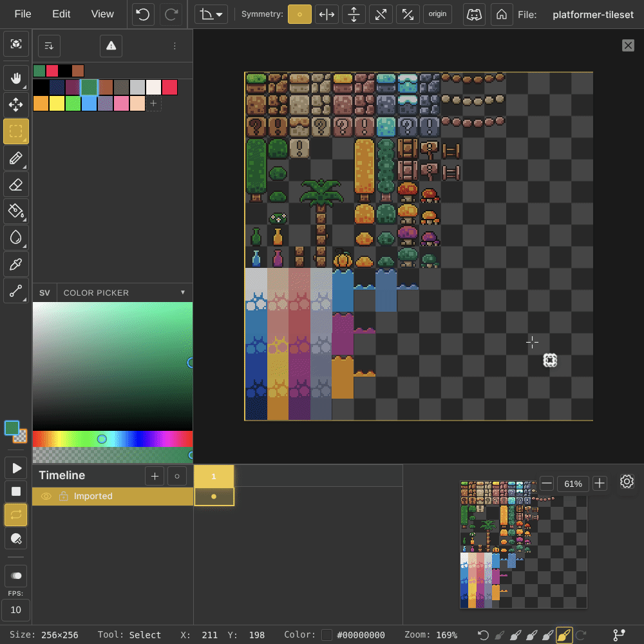
Task: Click the history undo icon in status bar
Action: pyautogui.click(x=484, y=636)
